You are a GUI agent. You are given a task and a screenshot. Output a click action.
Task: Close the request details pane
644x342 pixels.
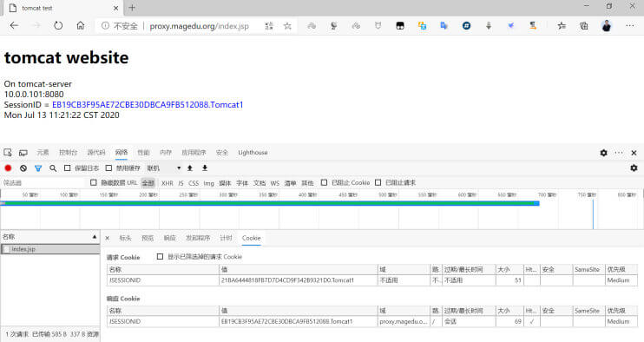108,238
